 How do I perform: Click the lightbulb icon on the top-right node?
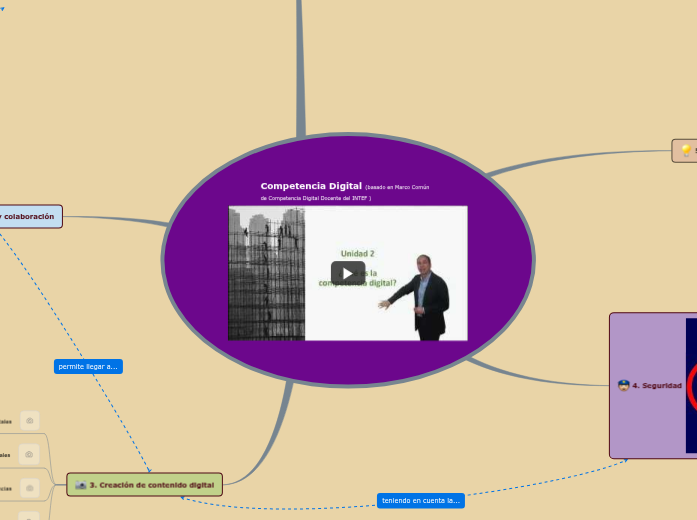[686, 150]
